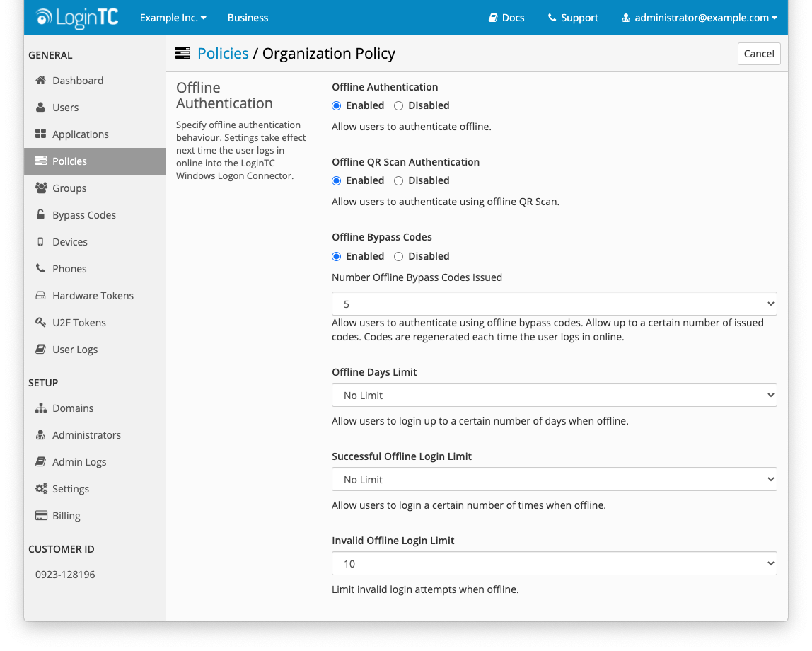The image size is (812, 651).
Task: Disable Offline Authentication
Action: coord(398,105)
